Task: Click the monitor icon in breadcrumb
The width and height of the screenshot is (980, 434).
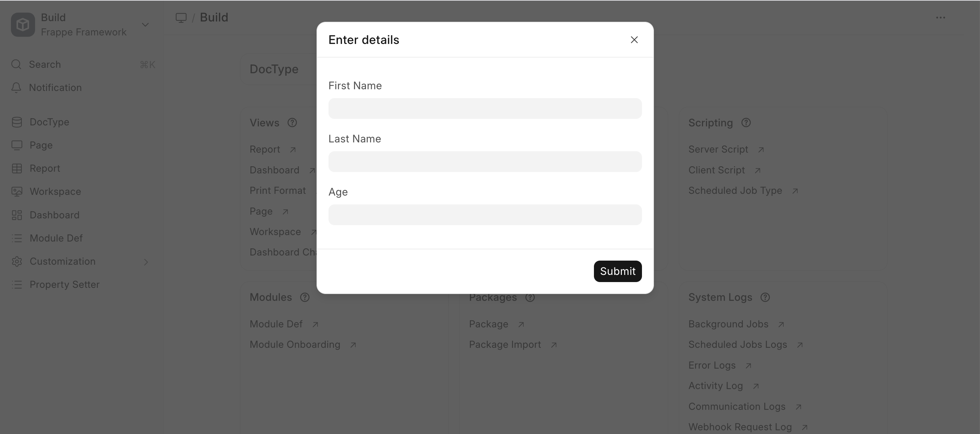Action: coord(181,17)
